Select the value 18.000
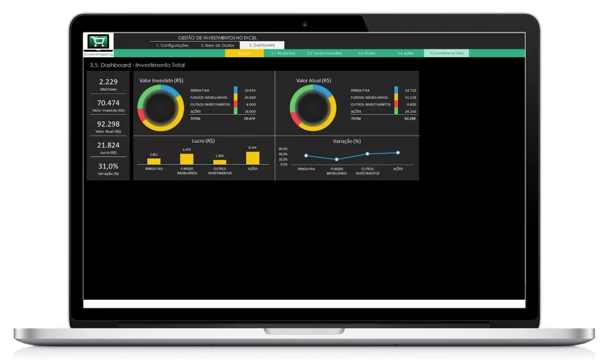The image size is (609, 364). tap(250, 111)
